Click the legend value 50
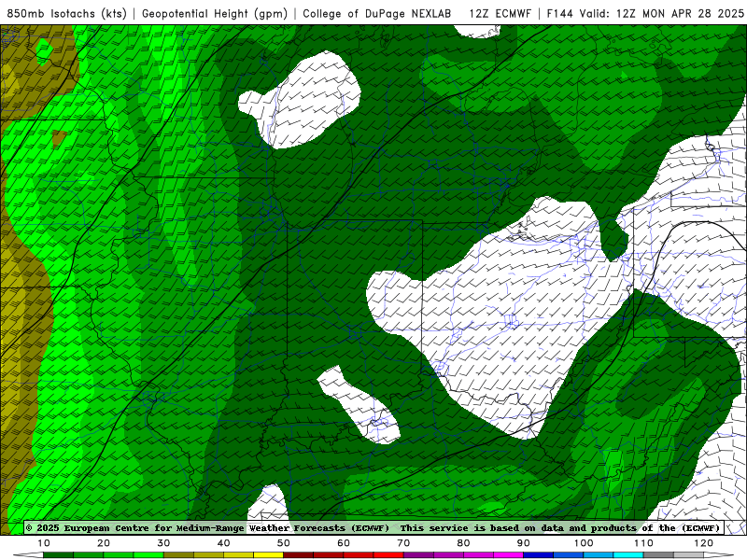This screenshot has height=560, width=747. tap(284, 543)
